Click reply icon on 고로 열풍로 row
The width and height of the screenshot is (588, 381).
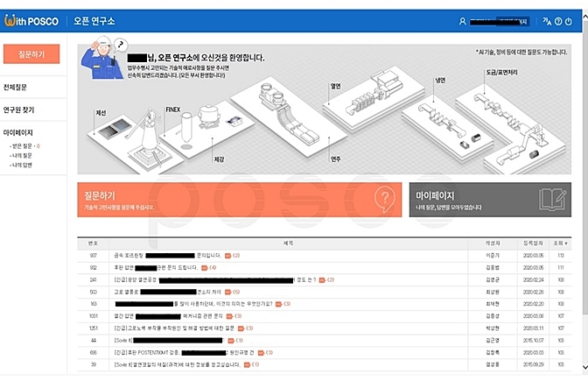[x=227, y=292]
